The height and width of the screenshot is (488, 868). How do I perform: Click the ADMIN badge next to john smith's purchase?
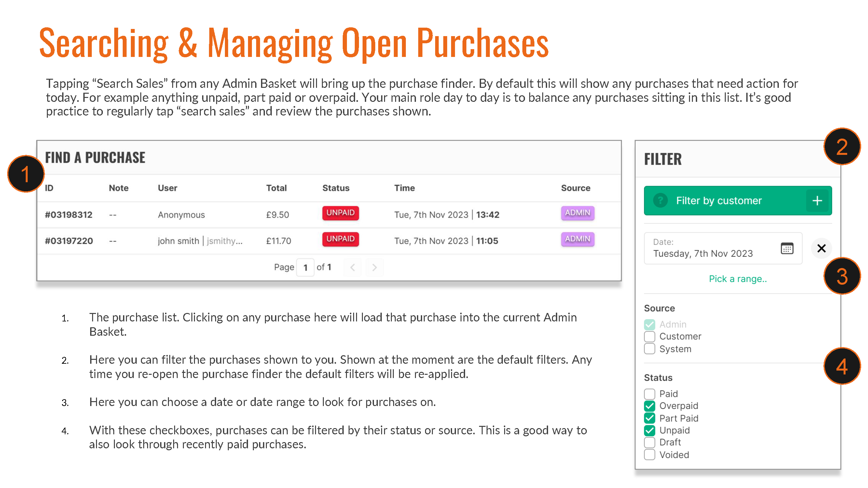point(577,239)
